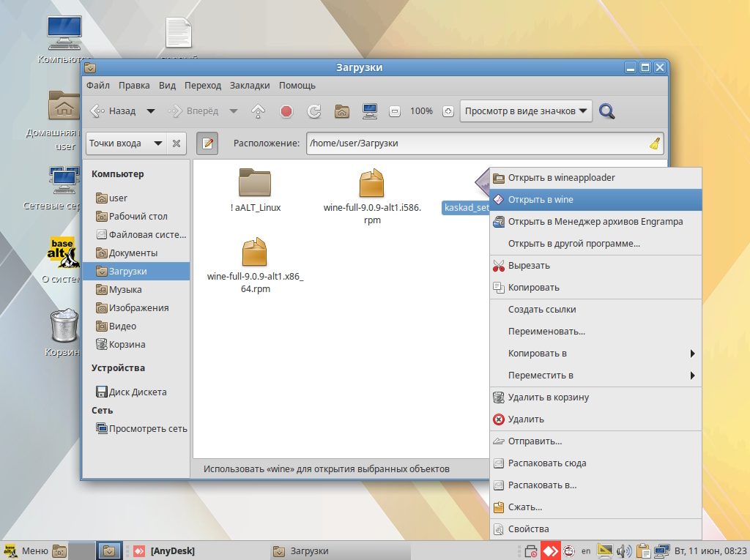Toggle location text edit mode button
This screenshot has width=750, height=560.
[207, 143]
